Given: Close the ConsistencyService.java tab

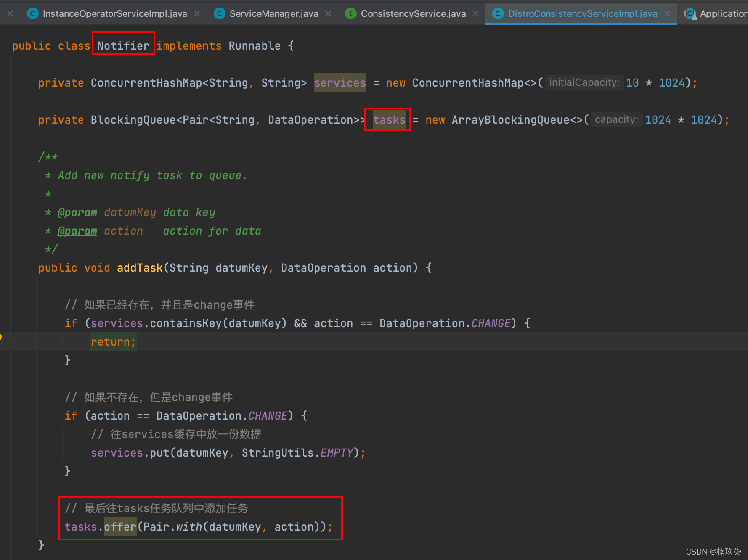Looking at the screenshot, I should 475,14.
